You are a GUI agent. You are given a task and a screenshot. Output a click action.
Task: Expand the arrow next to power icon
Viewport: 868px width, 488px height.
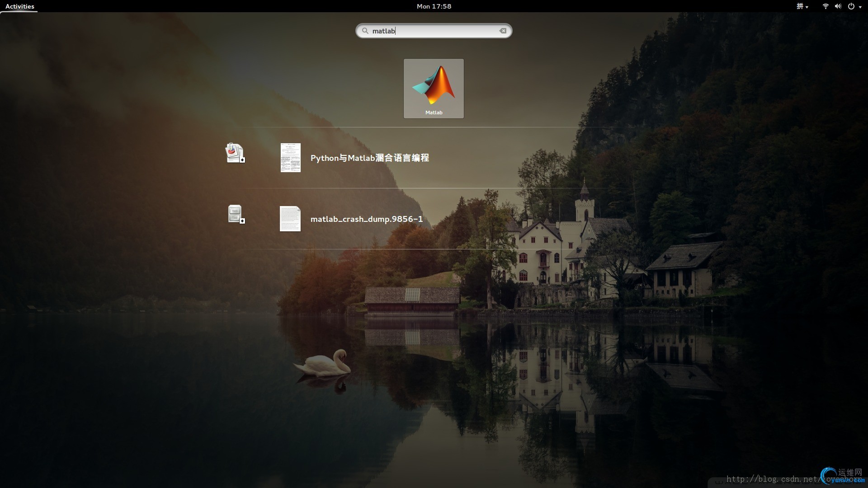point(860,7)
